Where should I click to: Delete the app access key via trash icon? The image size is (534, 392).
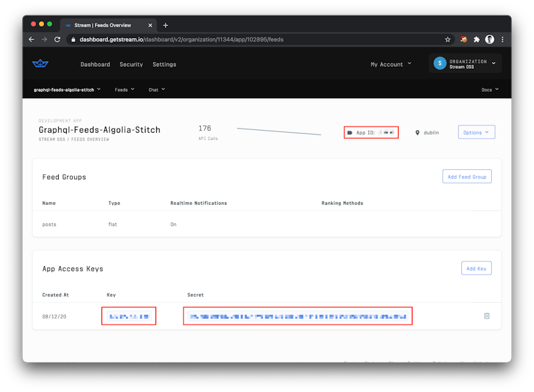point(487,315)
